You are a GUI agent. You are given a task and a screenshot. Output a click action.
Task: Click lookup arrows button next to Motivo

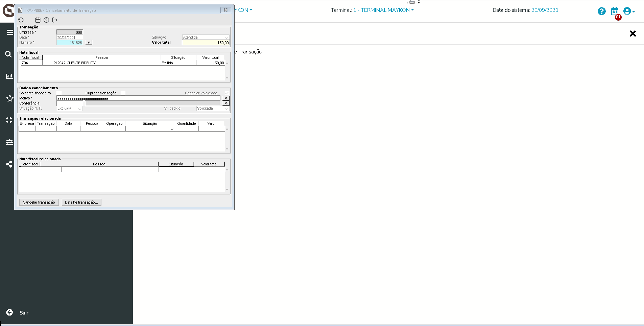(226, 98)
